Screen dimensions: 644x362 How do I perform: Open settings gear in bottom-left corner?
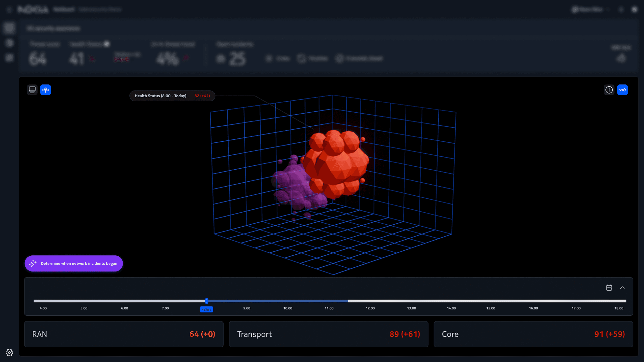click(x=9, y=352)
